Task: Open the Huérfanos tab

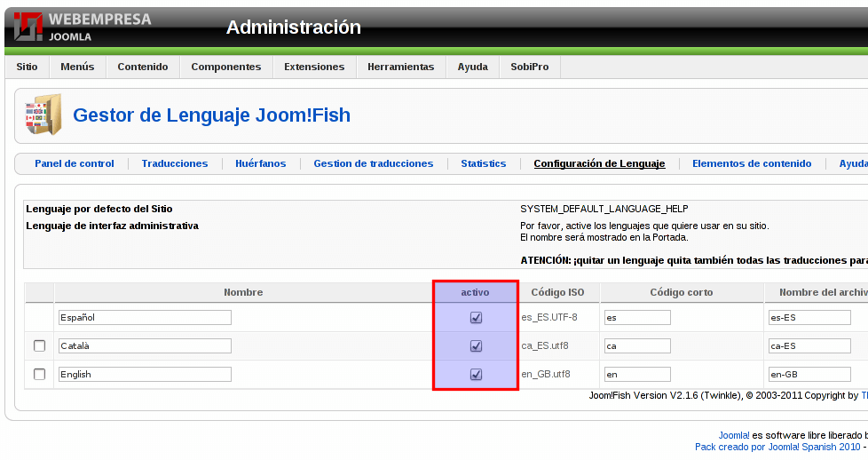Action: click(261, 163)
